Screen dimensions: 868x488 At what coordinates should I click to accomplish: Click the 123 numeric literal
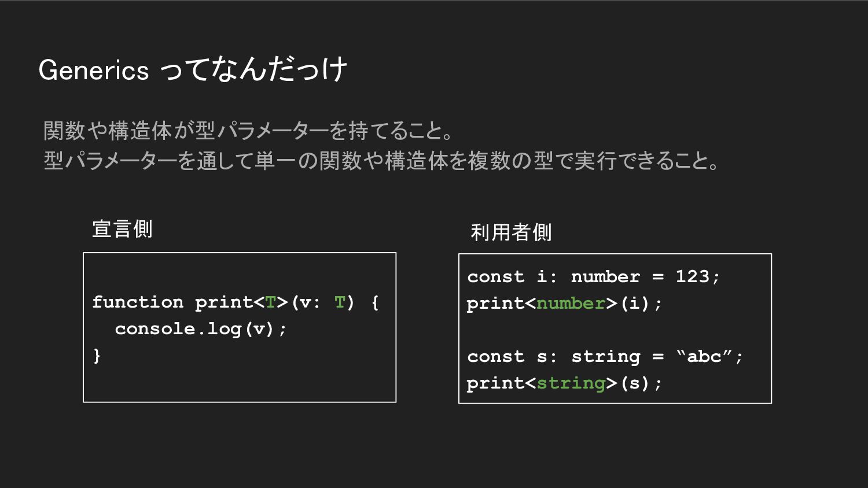tap(692, 276)
